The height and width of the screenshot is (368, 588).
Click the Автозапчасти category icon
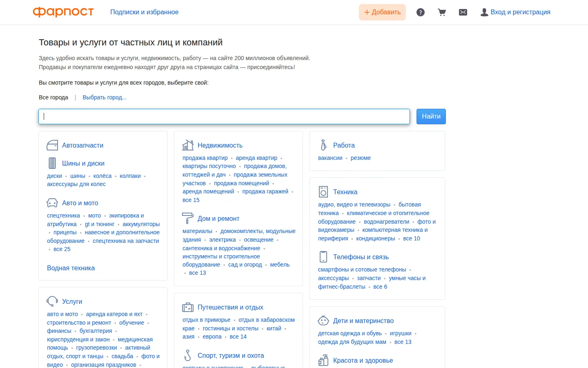[x=52, y=145]
